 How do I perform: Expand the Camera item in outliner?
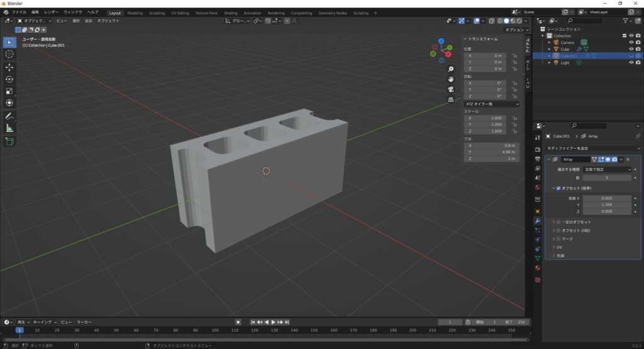click(x=549, y=42)
